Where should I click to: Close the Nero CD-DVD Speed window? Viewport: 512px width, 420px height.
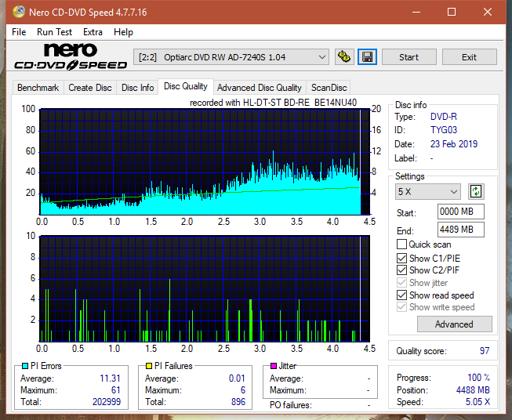[488, 12]
